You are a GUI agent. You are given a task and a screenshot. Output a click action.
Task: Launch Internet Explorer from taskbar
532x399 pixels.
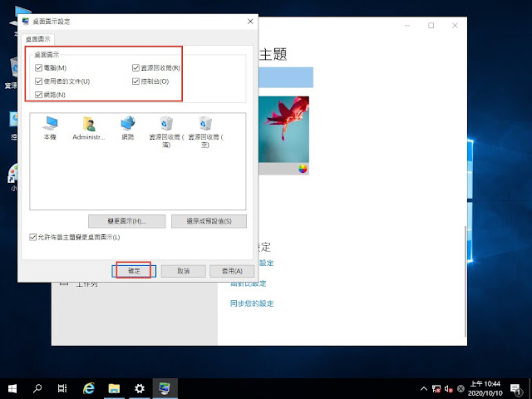click(89, 388)
